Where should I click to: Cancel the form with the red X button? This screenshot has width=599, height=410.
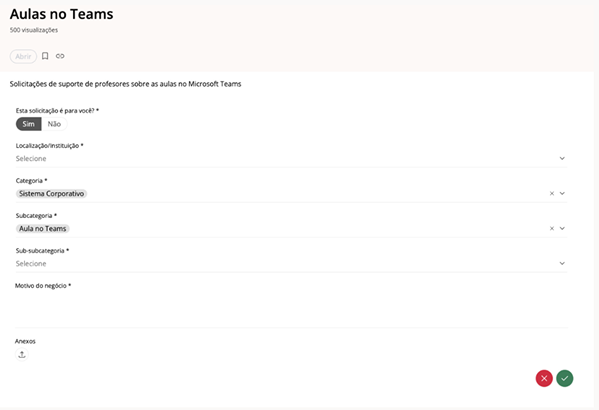pos(544,378)
